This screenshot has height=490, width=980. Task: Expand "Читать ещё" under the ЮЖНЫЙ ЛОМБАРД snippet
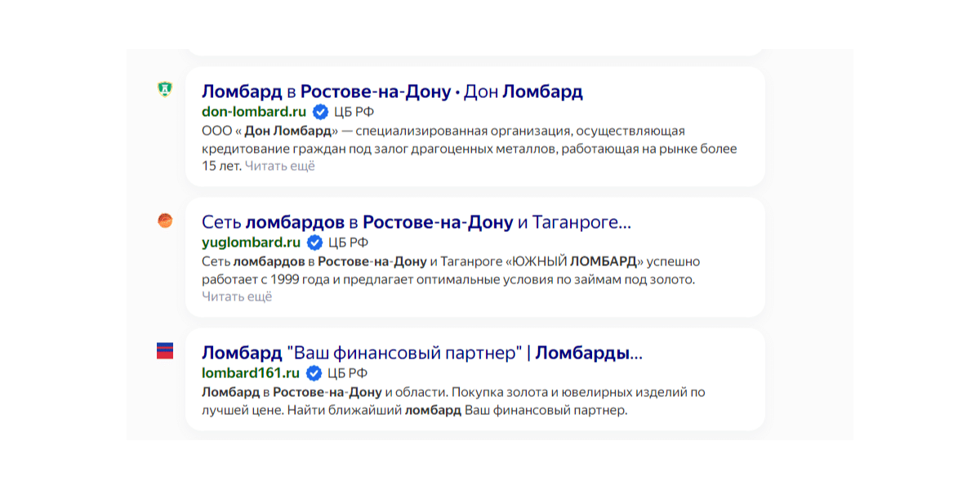point(237,296)
